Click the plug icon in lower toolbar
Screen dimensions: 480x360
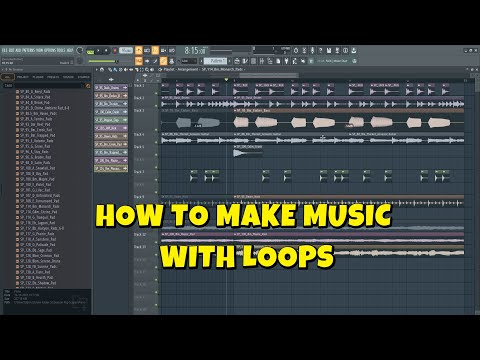pyautogui.click(x=286, y=61)
